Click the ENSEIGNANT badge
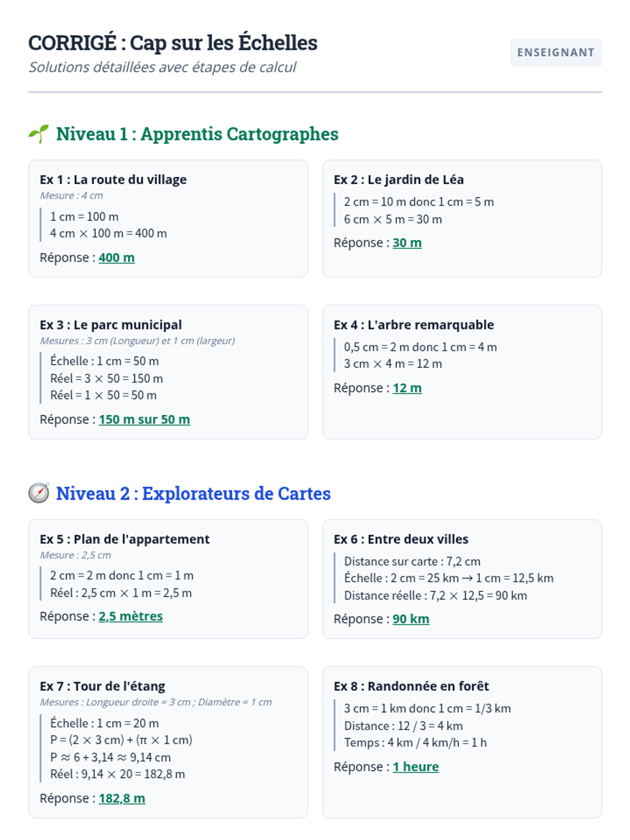This screenshot has width=630, height=840. click(x=555, y=52)
